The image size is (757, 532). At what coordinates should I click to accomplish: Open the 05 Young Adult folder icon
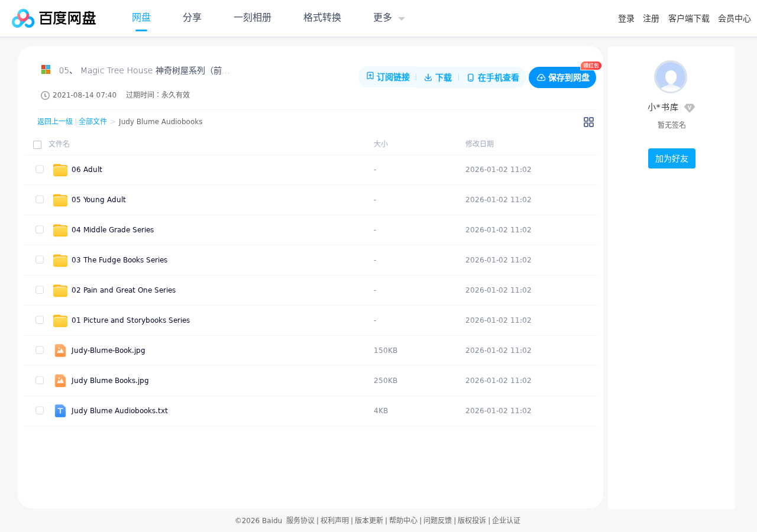point(60,200)
